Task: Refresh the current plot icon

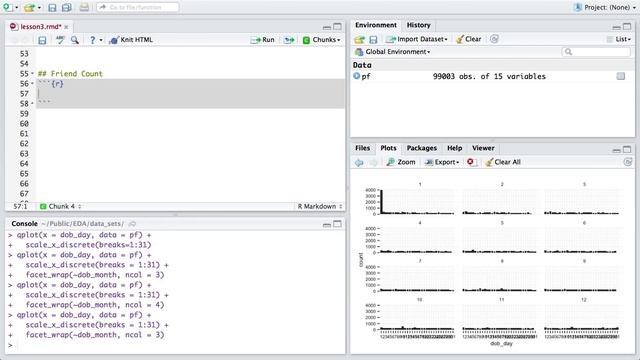Action: [x=628, y=162]
